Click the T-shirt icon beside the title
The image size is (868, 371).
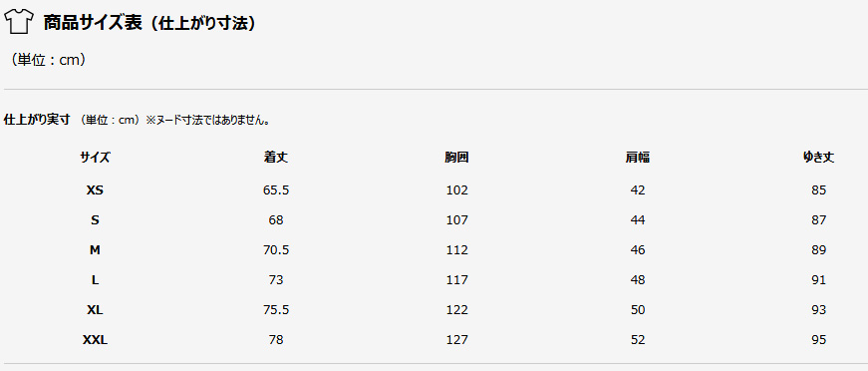pos(19,23)
